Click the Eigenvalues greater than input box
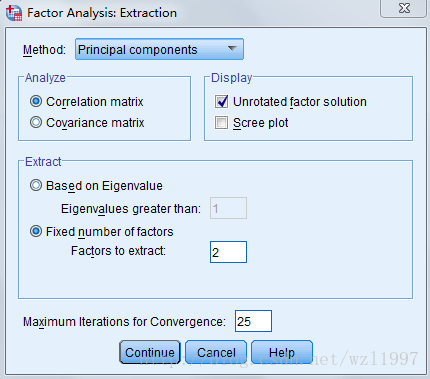Screen dimensions: 430x379 tap(228, 208)
